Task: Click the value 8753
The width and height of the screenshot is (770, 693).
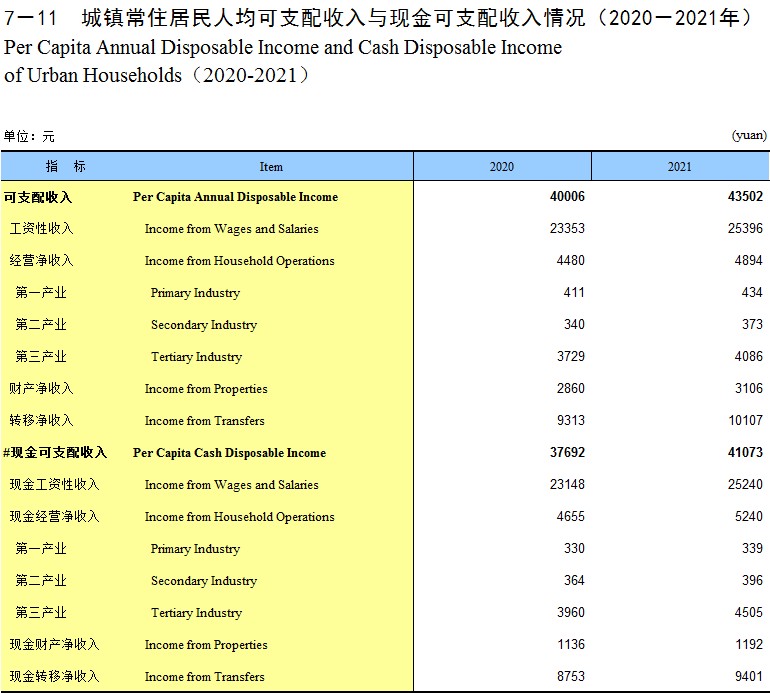Action: (571, 676)
